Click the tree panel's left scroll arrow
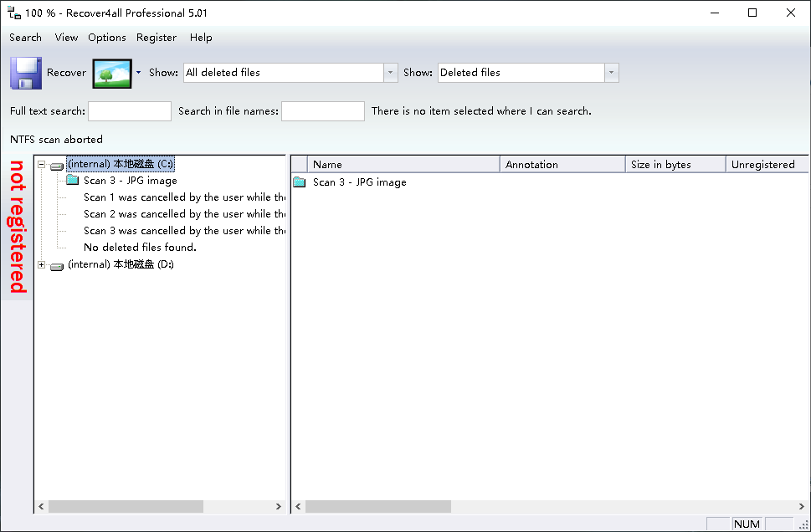The image size is (811, 532). (41, 507)
